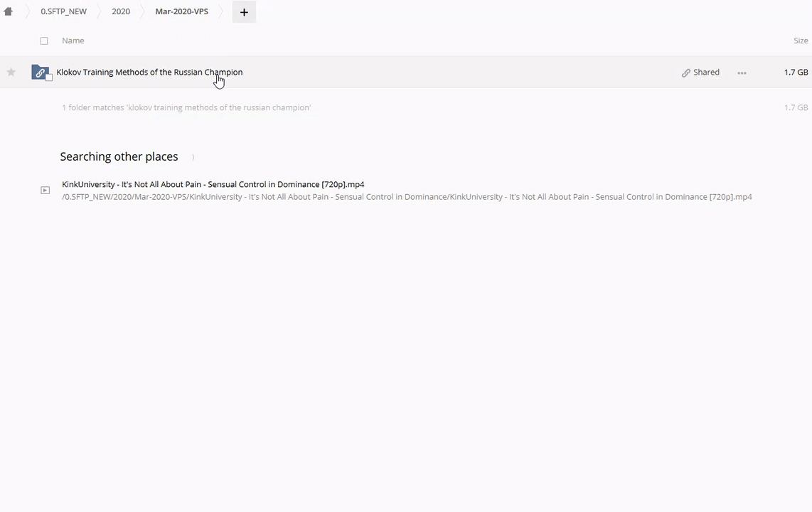Open sharing options via Shared button
Screen dimensions: 812x512
tap(700, 72)
